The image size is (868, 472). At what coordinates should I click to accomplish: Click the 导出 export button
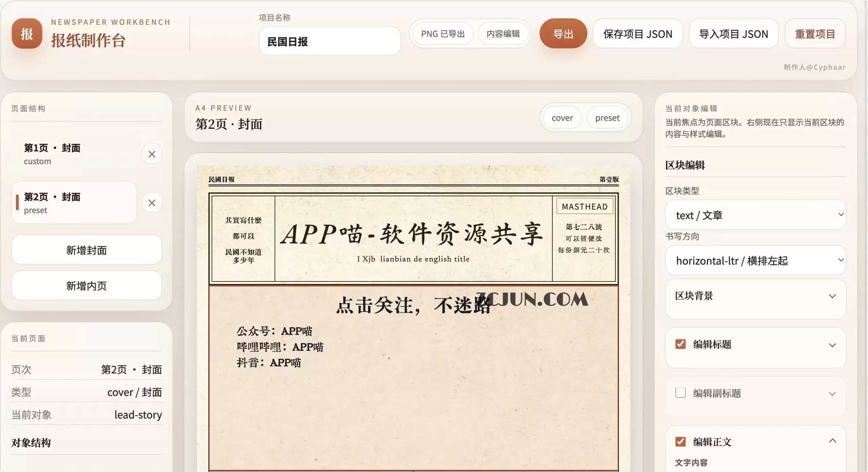(563, 34)
